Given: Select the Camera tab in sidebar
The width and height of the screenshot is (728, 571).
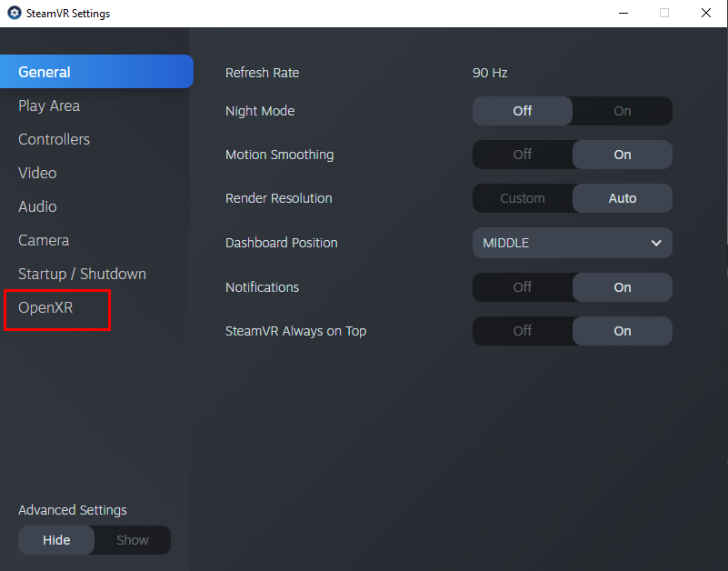Looking at the screenshot, I should pos(44,240).
